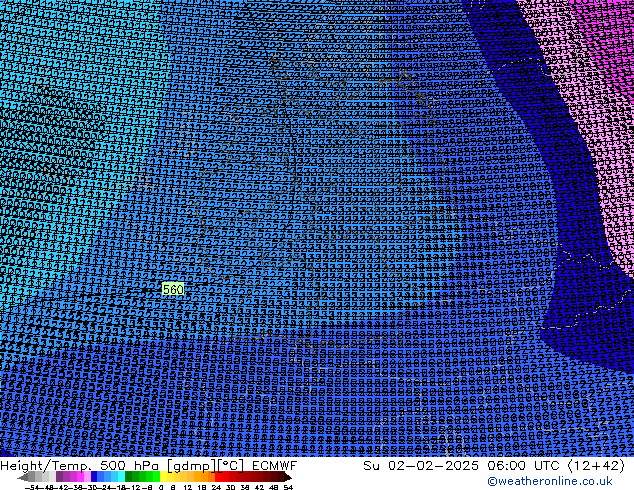Click the yellow 560 contour label
Viewport: 634px width, 490px height.
173,289
